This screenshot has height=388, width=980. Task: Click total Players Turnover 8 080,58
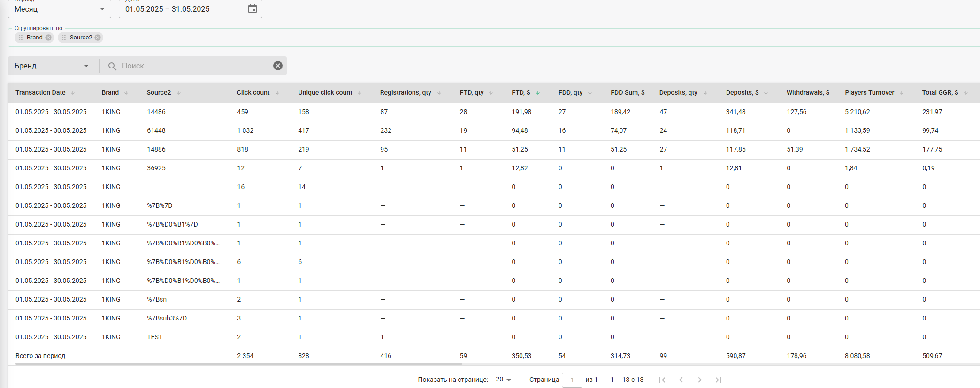point(857,356)
